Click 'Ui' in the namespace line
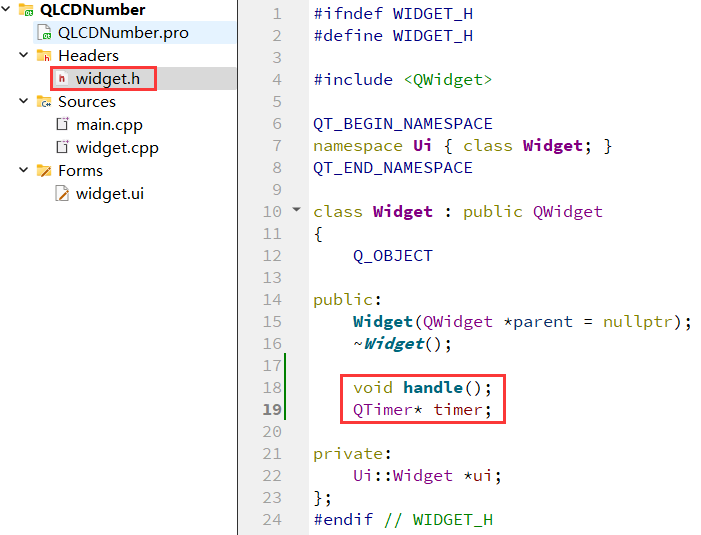This screenshot has width=701, height=535. tap(422, 146)
